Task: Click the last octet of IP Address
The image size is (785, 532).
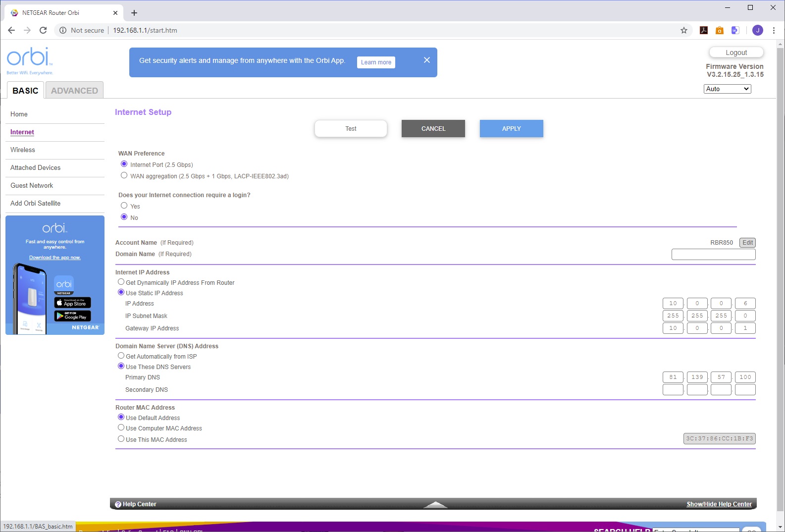Action: pos(745,303)
